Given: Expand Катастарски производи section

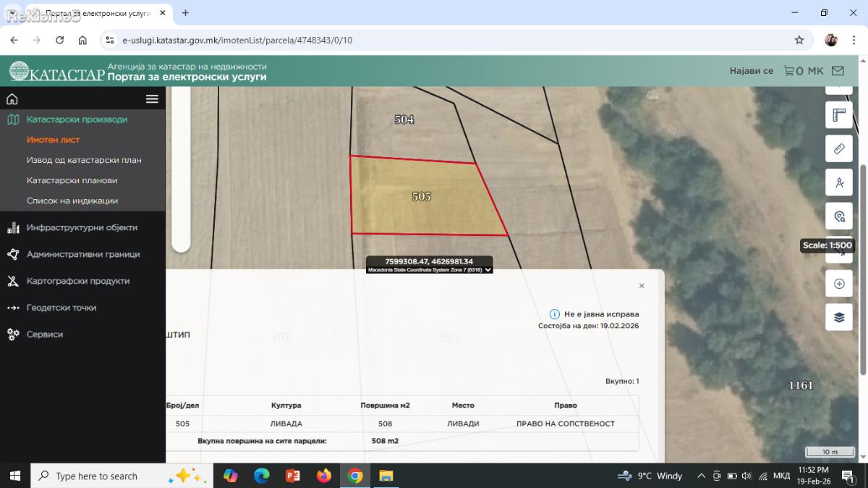Looking at the screenshot, I should 77,119.
